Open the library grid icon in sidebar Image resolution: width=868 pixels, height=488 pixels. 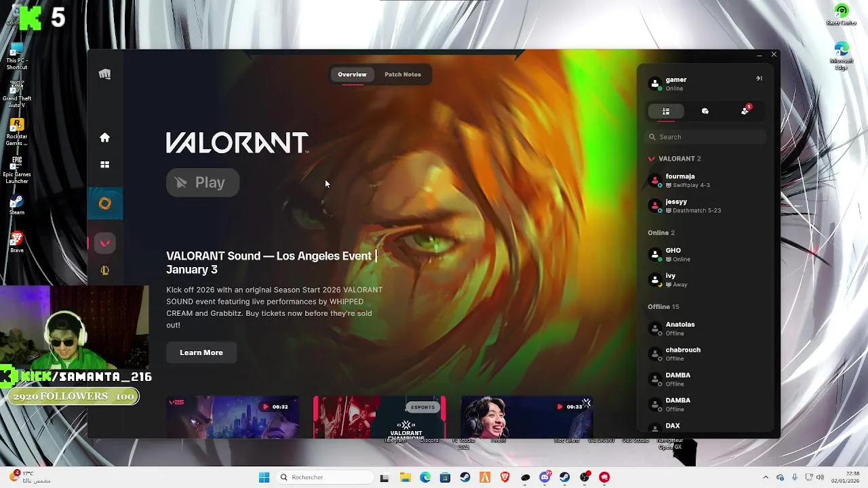(104, 164)
